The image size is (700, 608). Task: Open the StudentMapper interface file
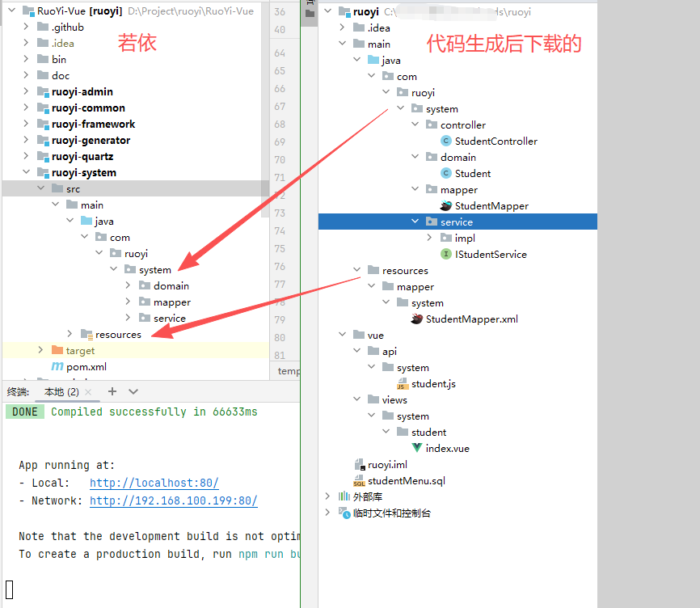point(491,205)
